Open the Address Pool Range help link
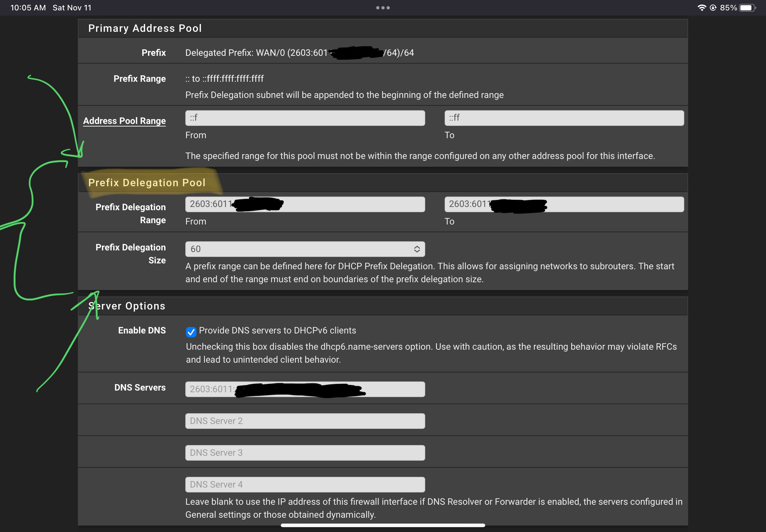The width and height of the screenshot is (766, 532). (x=124, y=121)
